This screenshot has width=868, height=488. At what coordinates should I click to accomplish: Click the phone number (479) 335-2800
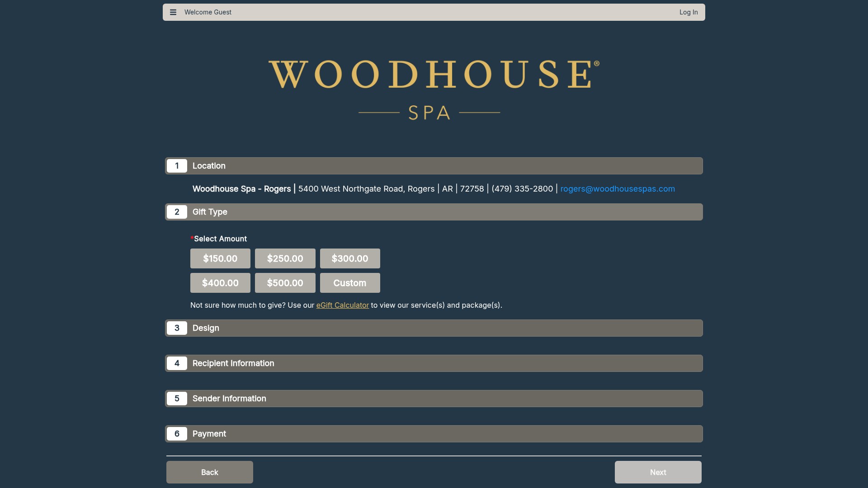point(522,189)
